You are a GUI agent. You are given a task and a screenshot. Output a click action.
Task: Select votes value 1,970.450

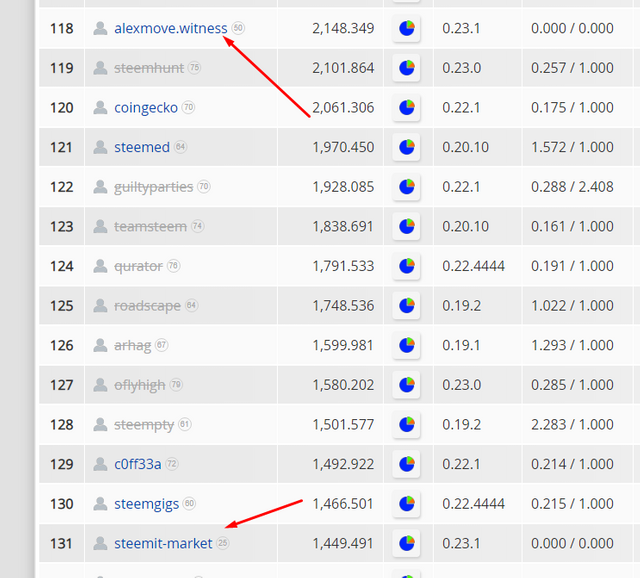[343, 147]
